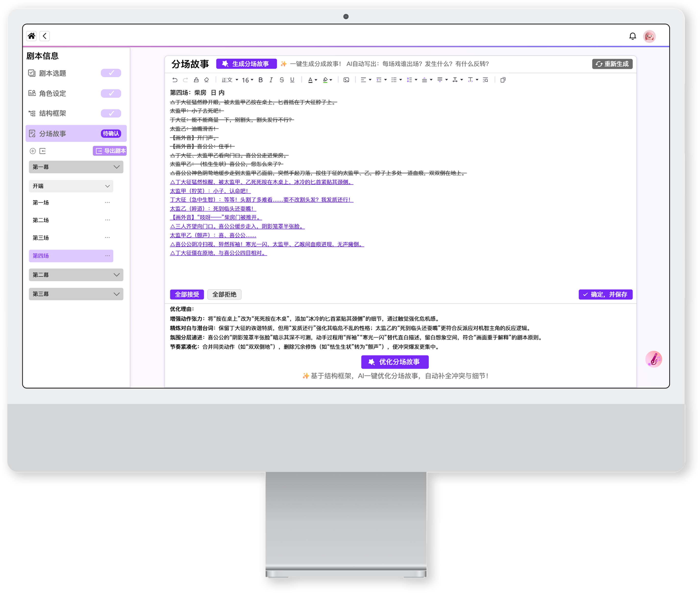Screen dimensions: 700x593
Task: Insert an image via the toolbar icon
Action: pos(346,80)
